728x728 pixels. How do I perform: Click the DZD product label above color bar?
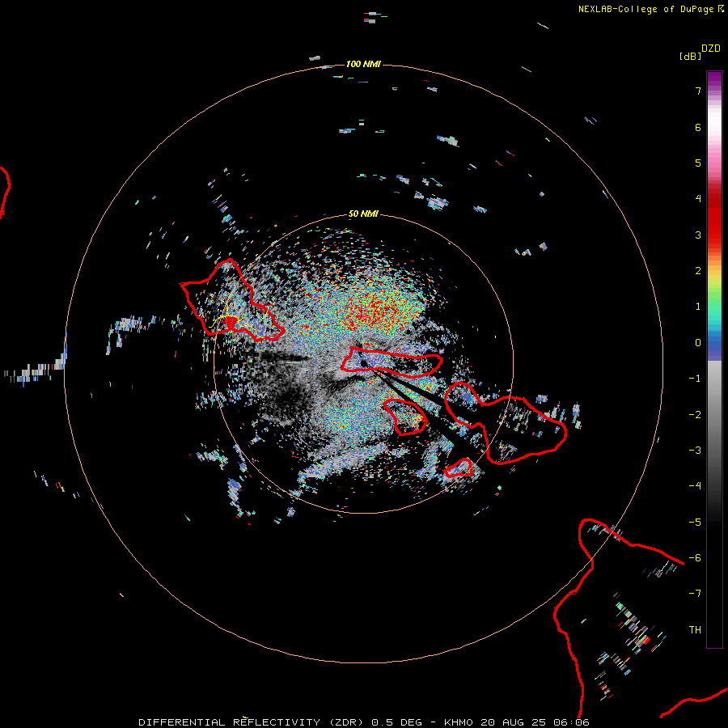[x=711, y=49]
